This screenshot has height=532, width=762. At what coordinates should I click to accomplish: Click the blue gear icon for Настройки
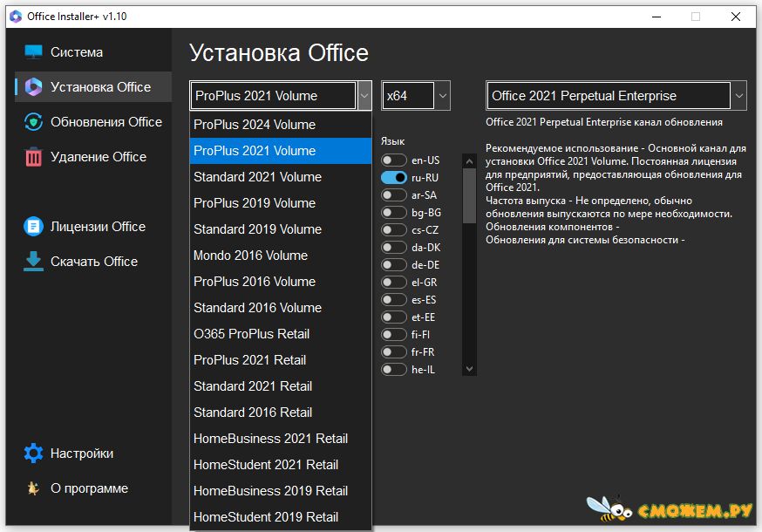33,454
